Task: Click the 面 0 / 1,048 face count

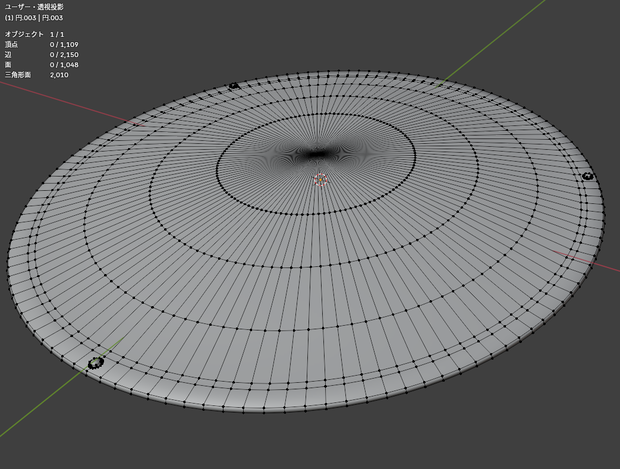Action: 42,65
